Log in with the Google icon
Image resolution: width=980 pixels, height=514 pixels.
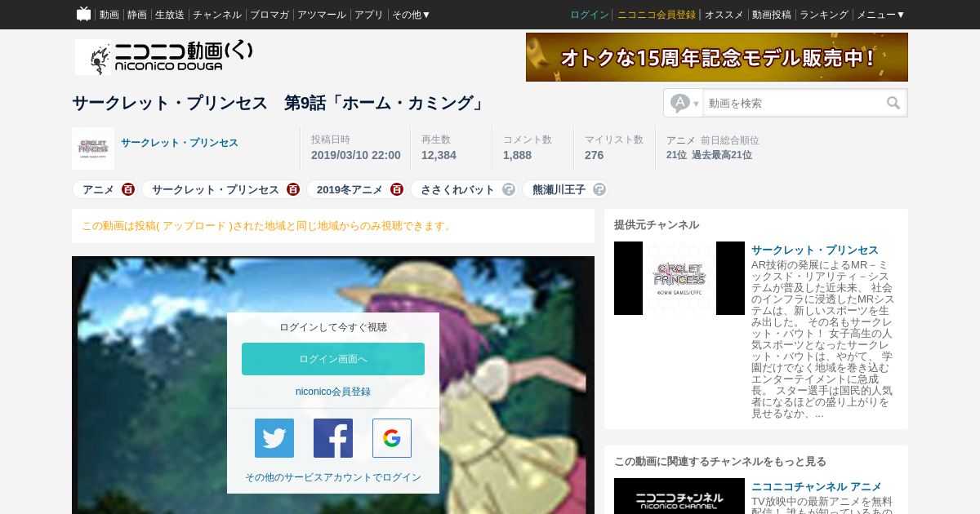[392, 438]
